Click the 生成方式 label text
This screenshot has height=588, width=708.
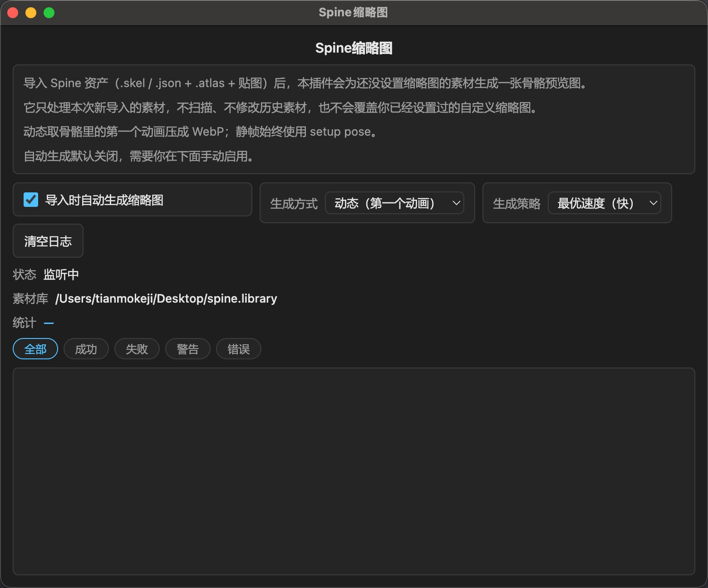coord(294,204)
